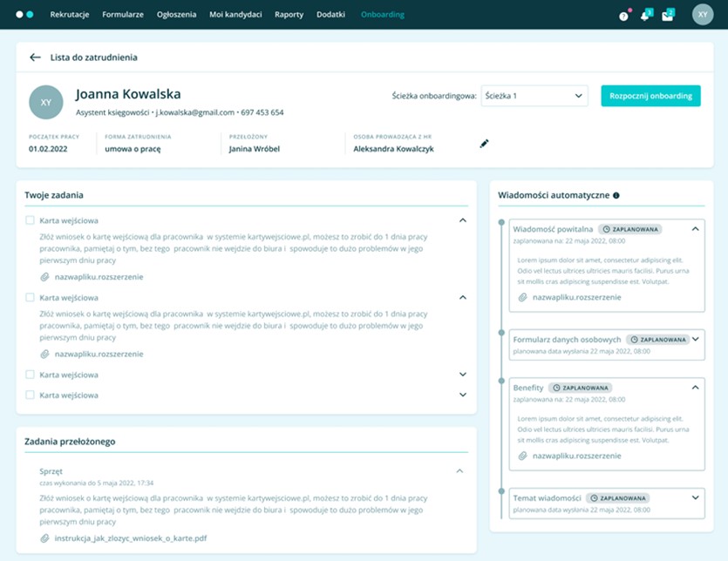
Task: Click the app logo in the top-left corner
Action: 24,15
